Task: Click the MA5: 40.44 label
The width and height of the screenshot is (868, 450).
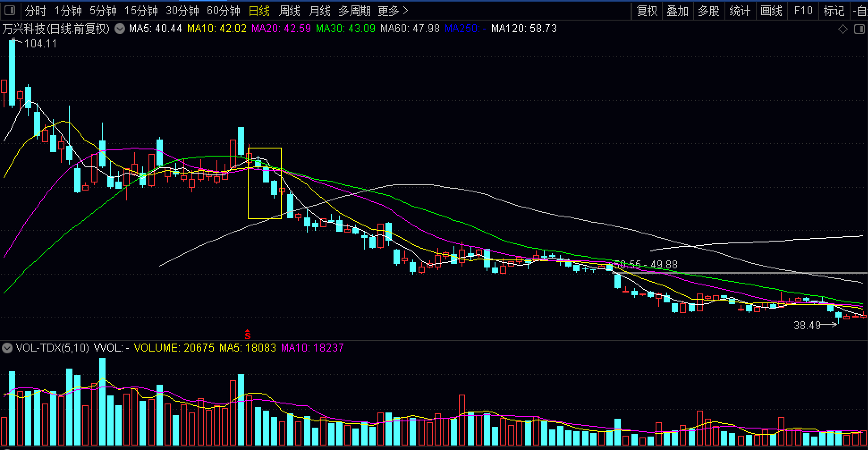Action: click(x=155, y=29)
